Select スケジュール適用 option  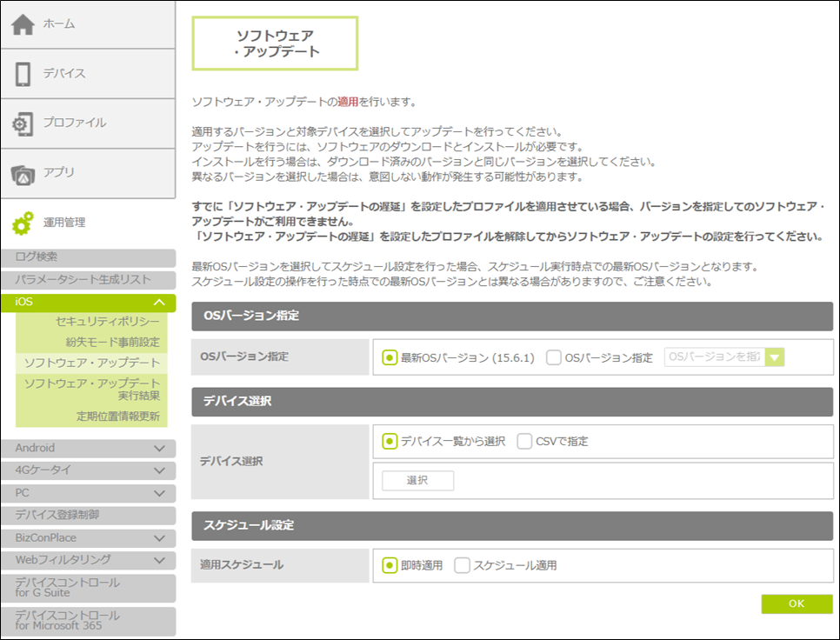(x=462, y=565)
